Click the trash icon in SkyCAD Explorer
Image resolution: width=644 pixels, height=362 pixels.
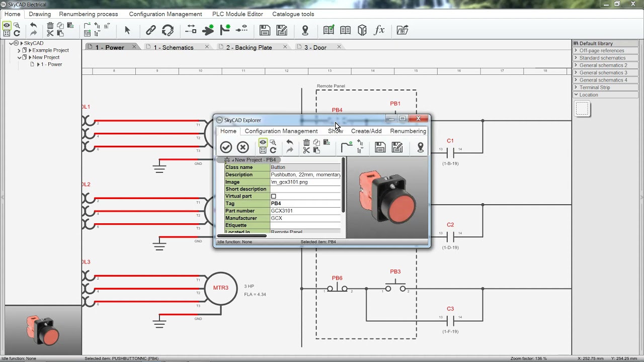[x=306, y=143]
